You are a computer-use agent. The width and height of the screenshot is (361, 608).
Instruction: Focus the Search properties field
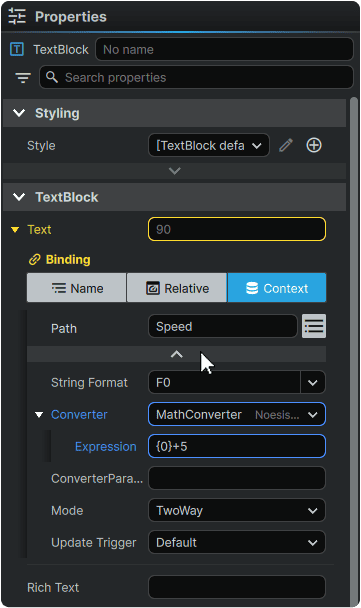click(196, 77)
